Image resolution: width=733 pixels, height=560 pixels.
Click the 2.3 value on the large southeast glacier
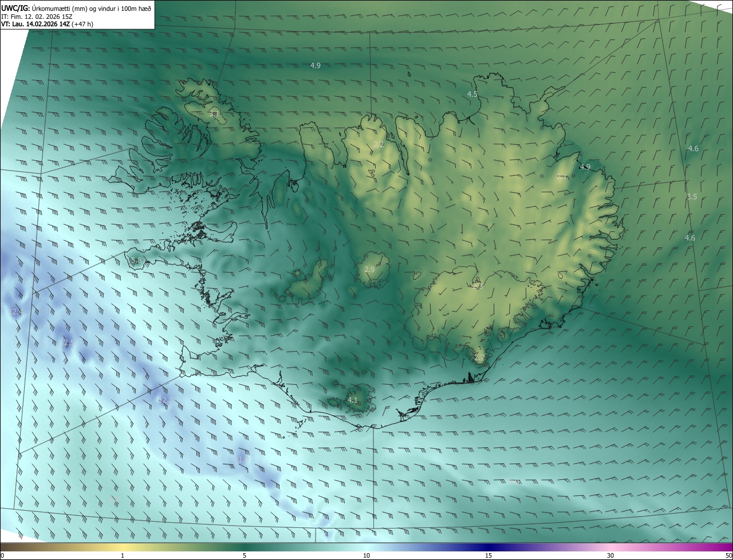pyautogui.click(x=479, y=286)
